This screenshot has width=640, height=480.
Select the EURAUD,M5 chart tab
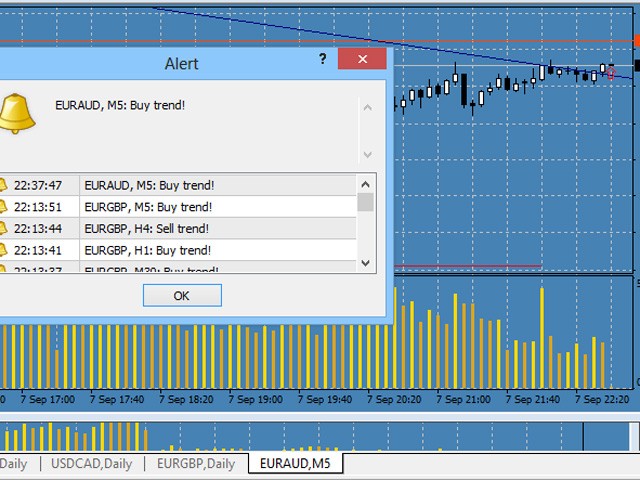click(295, 463)
